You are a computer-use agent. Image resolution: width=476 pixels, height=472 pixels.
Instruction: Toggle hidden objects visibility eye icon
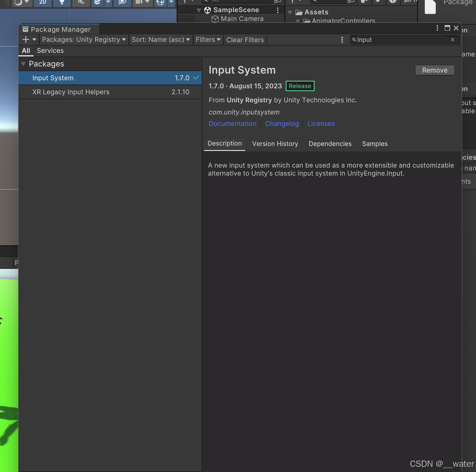[122, 2]
